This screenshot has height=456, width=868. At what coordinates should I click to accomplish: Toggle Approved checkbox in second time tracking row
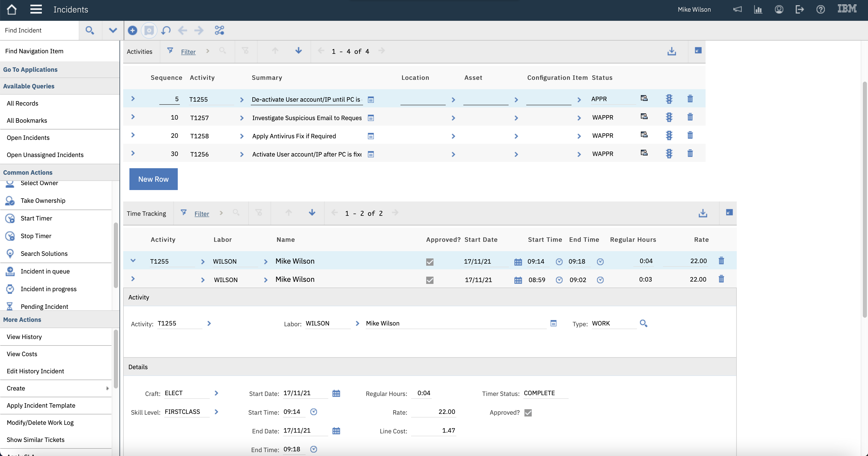click(430, 280)
